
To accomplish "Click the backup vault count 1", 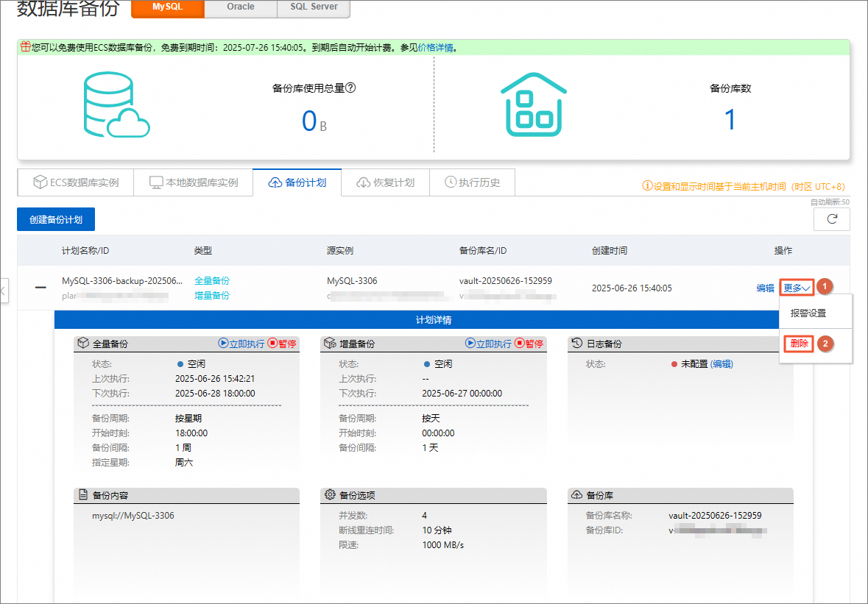I will click(x=730, y=119).
